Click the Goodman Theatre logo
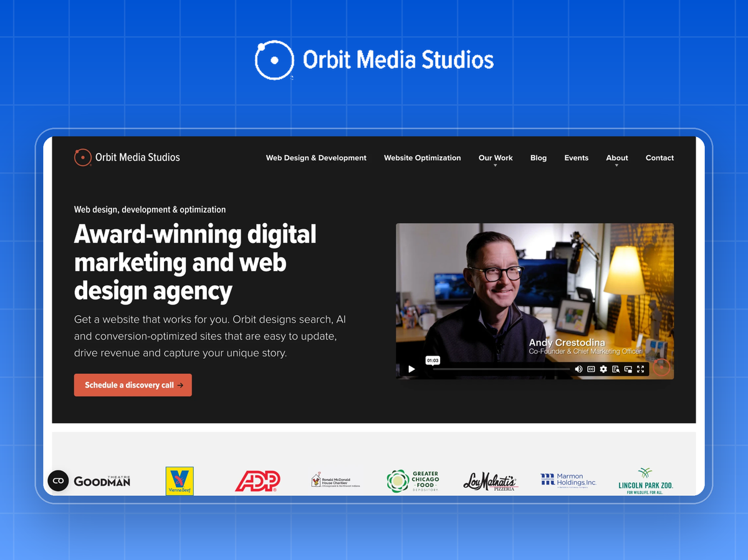Viewport: 748px width, 560px height. pyautogui.click(x=102, y=481)
